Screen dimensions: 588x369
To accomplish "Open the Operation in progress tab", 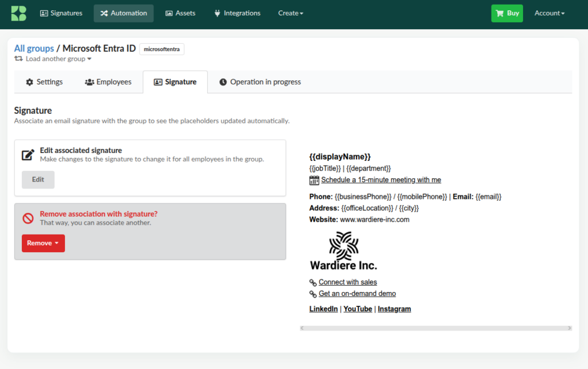I will pos(260,82).
